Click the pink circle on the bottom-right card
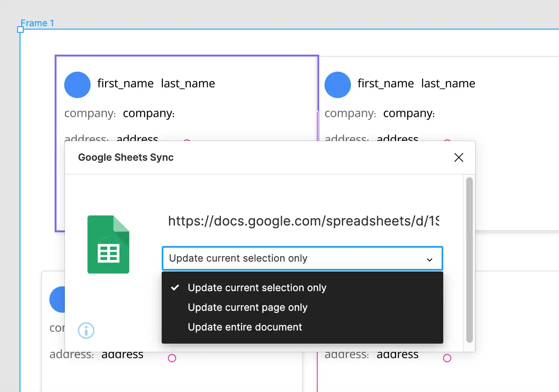This screenshot has width=559, height=392. 447,358
